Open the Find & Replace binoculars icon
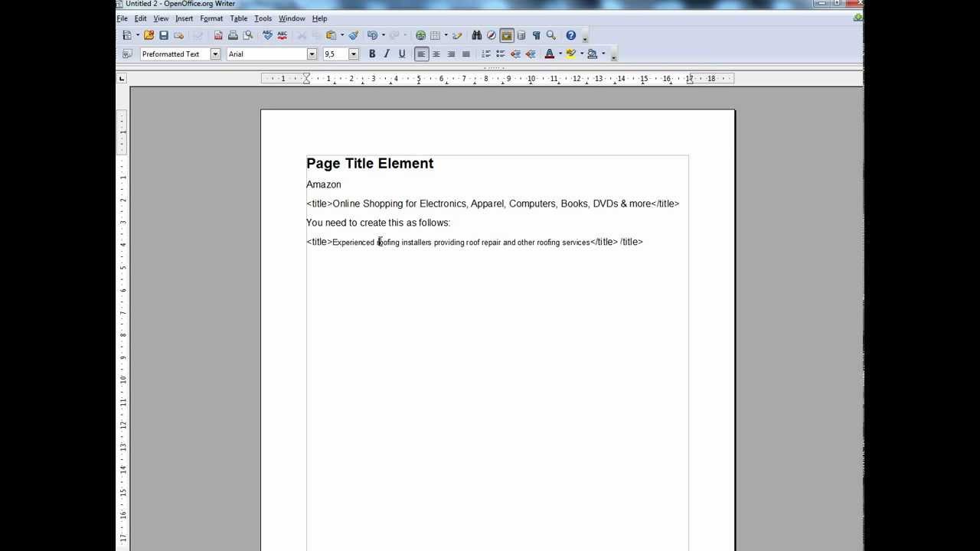Image resolution: width=980 pixels, height=551 pixels. pyautogui.click(x=477, y=35)
